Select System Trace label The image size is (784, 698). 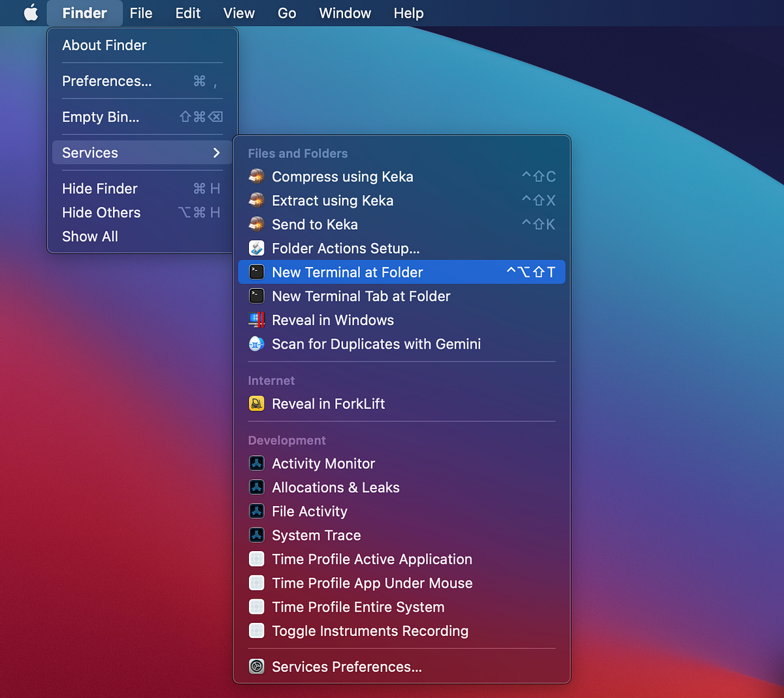(x=316, y=535)
